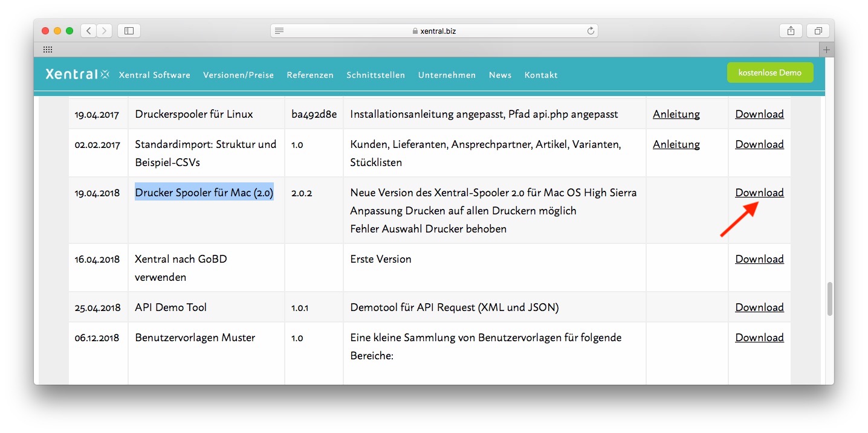The width and height of the screenshot is (868, 433).
Task: Click the Share icon in toolbar
Action: tap(791, 31)
